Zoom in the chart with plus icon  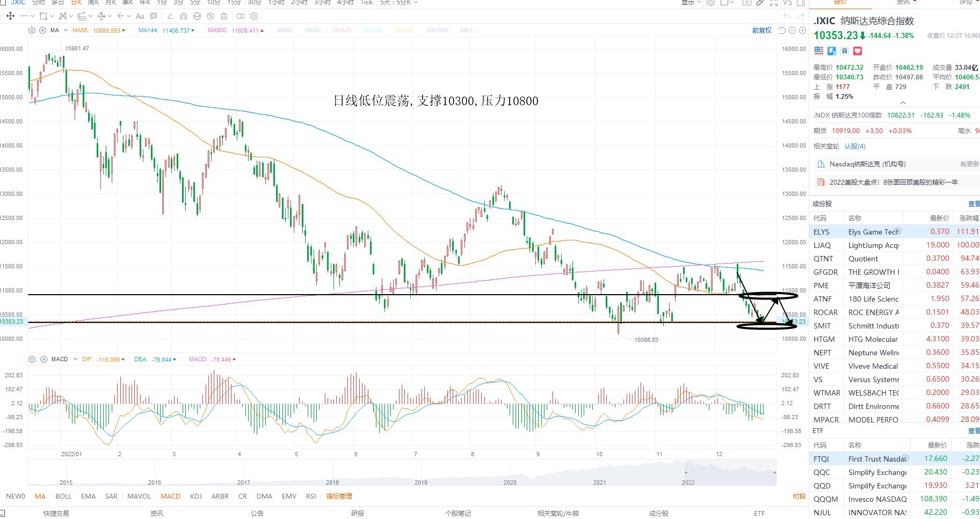pos(802,31)
